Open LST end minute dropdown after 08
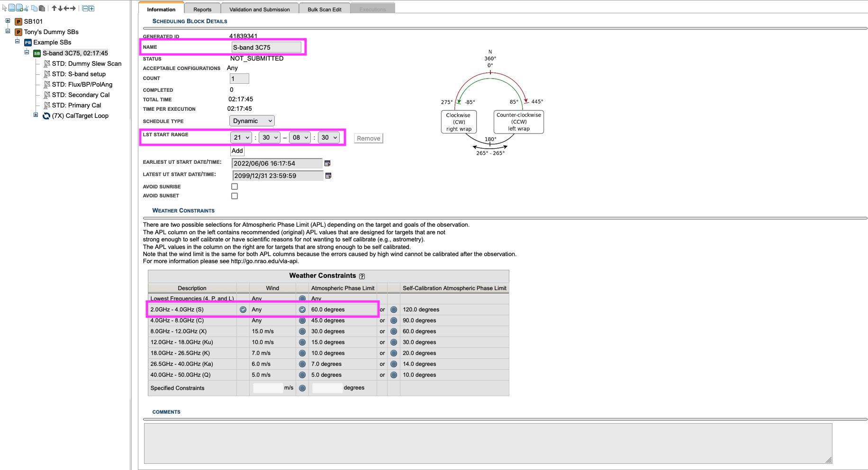Screen dimensions: 868x470 328,137
